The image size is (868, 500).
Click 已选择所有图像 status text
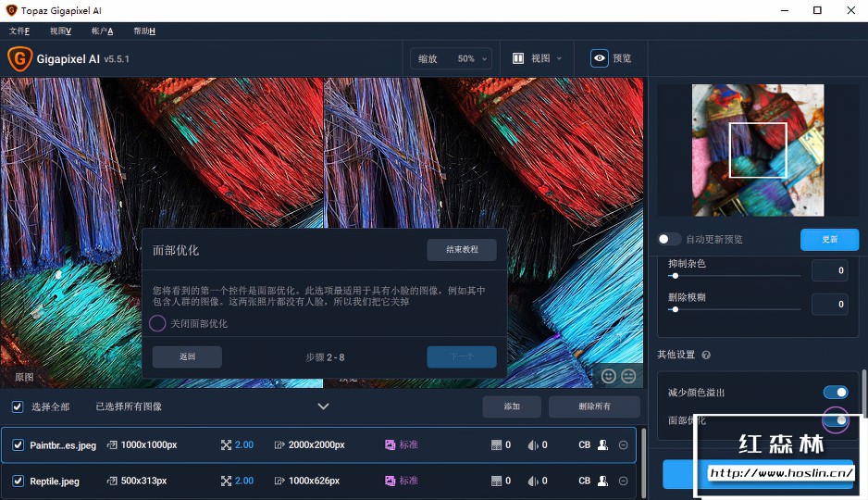click(129, 406)
